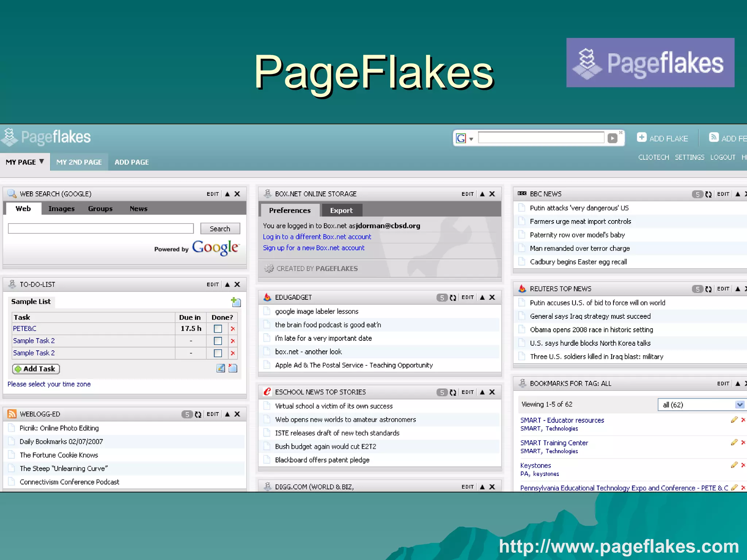This screenshot has width=747, height=560.
Task: Click Please select your time zone link
Action: (49, 384)
